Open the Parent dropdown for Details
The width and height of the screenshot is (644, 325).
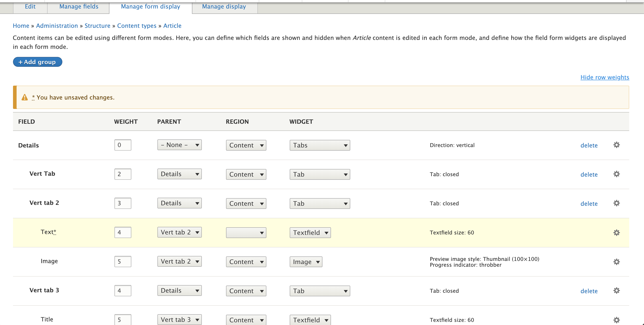point(179,145)
